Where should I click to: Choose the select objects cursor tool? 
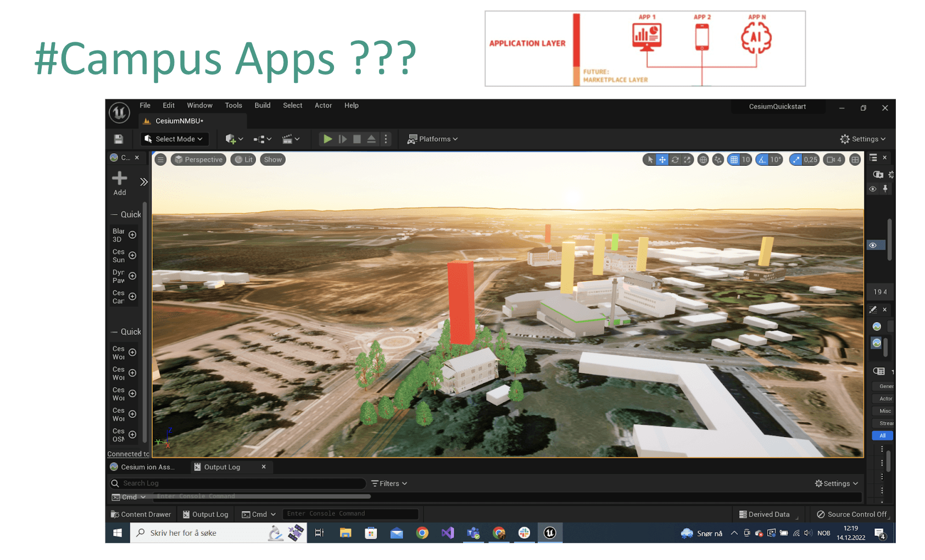[650, 160]
